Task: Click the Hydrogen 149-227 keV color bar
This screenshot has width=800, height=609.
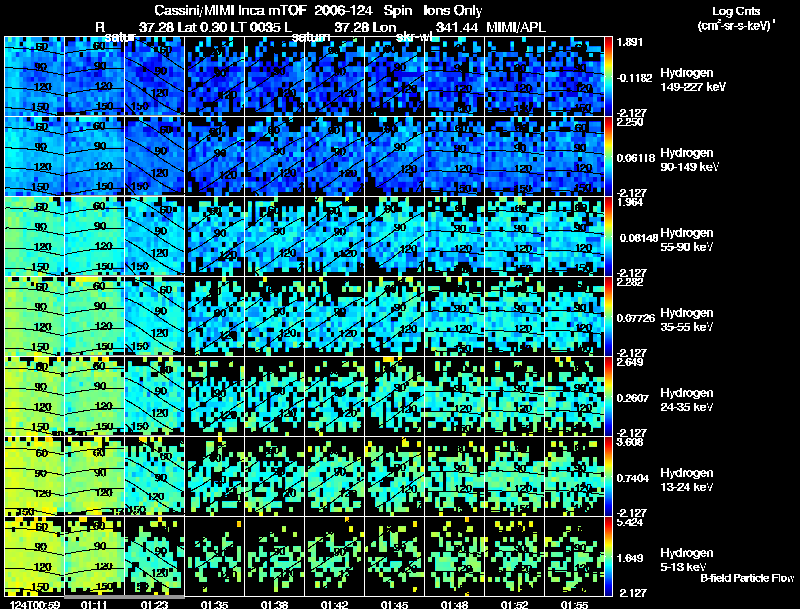Action: click(x=608, y=77)
